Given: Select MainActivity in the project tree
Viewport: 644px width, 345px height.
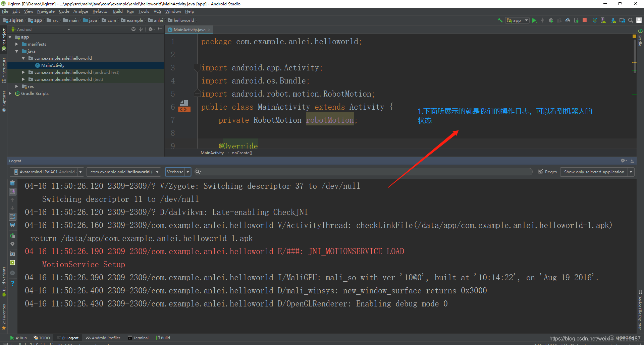Looking at the screenshot, I should (53, 65).
